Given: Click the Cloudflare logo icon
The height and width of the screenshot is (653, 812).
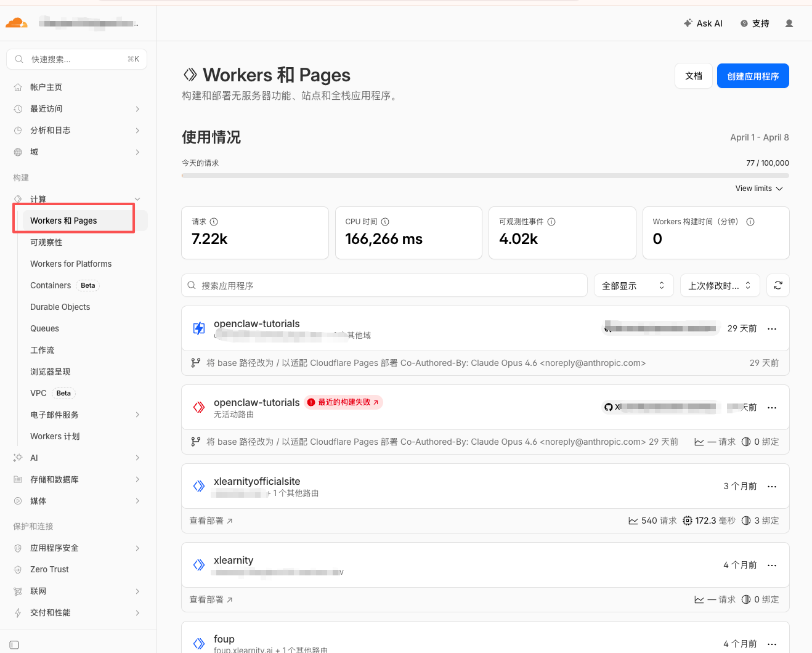Looking at the screenshot, I should (17, 23).
